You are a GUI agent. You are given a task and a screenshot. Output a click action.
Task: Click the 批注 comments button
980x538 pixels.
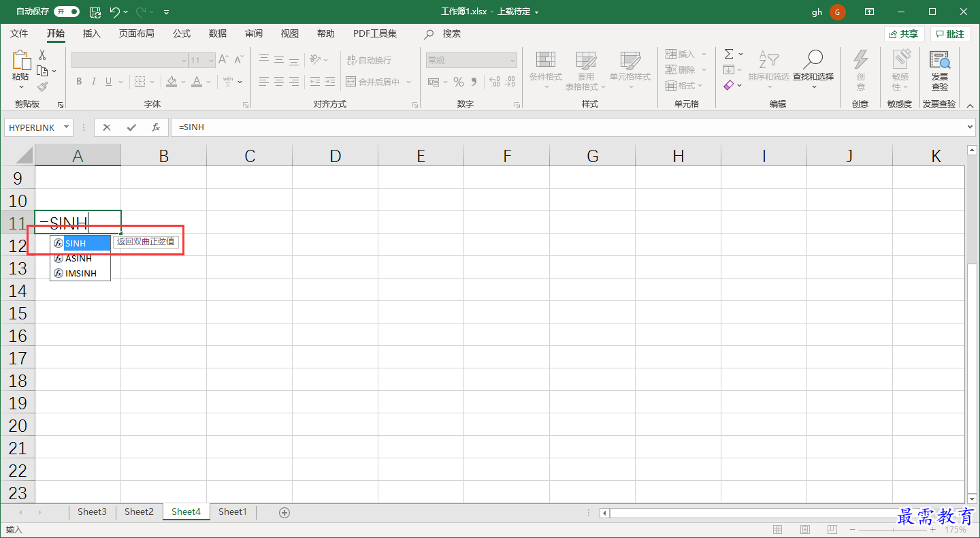950,34
